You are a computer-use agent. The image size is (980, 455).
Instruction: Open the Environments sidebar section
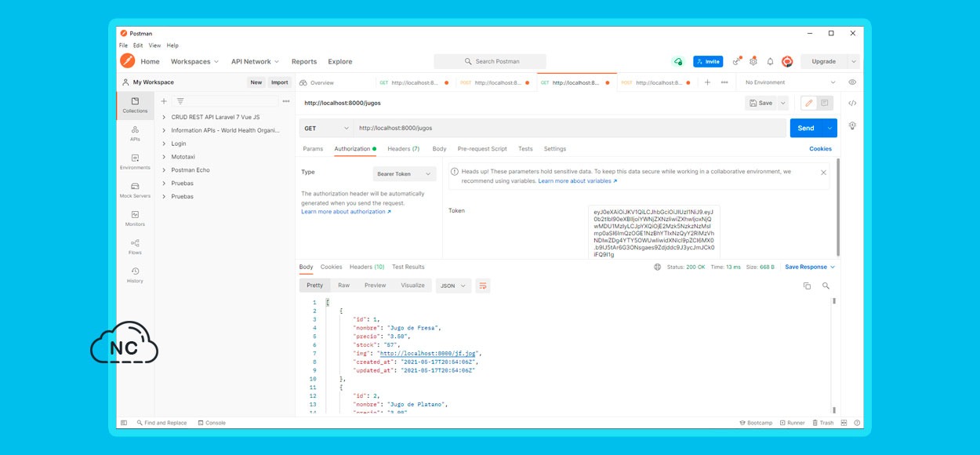[135, 162]
